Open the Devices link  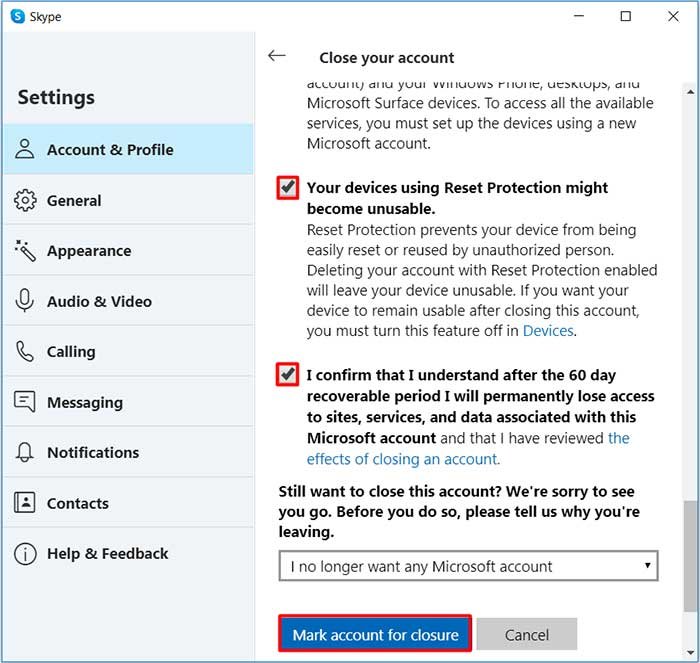point(548,331)
